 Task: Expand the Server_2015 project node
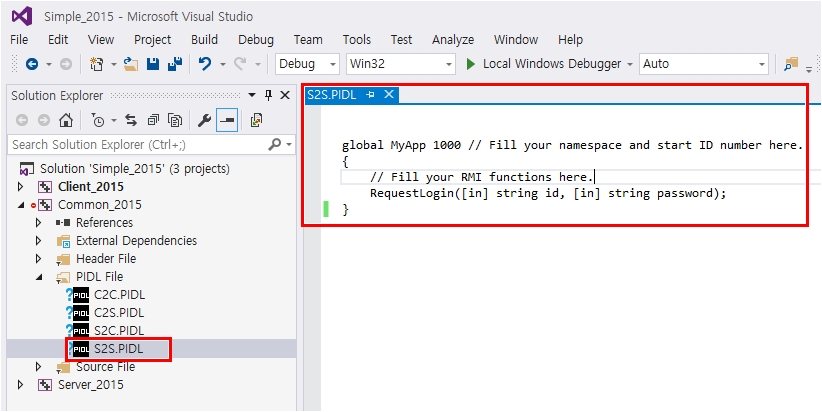click(22, 384)
